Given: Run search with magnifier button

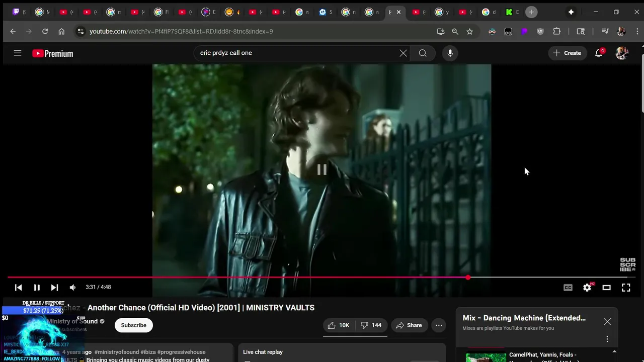Looking at the screenshot, I should pyautogui.click(x=423, y=53).
